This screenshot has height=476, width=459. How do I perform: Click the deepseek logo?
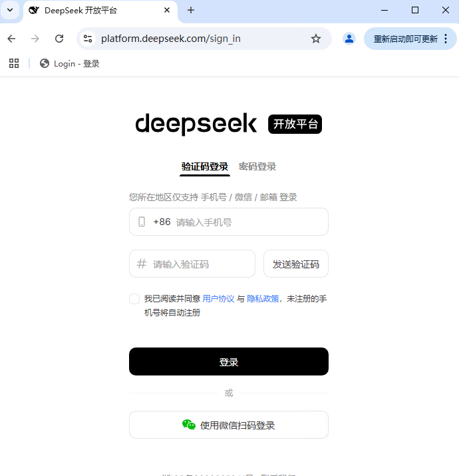[x=196, y=124]
